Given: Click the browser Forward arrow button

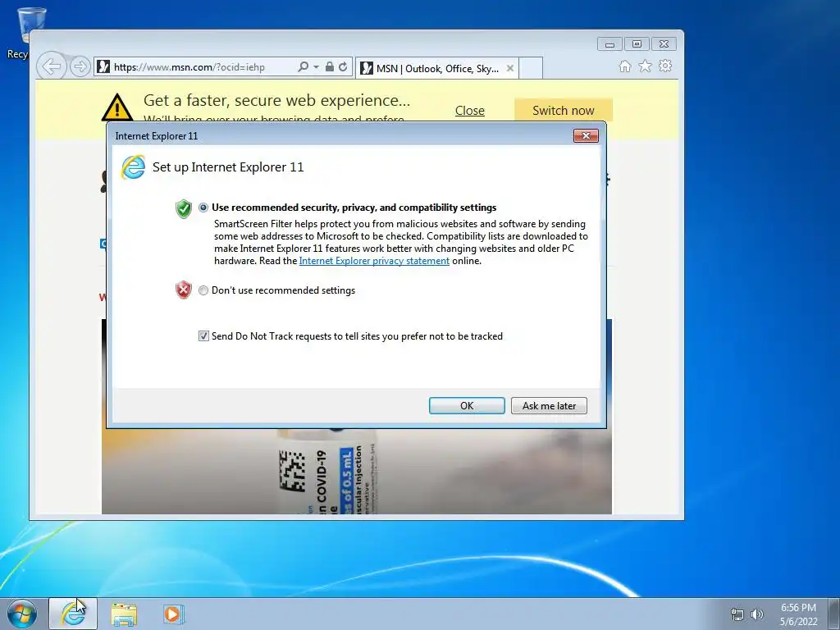Looking at the screenshot, I should pos(80,67).
